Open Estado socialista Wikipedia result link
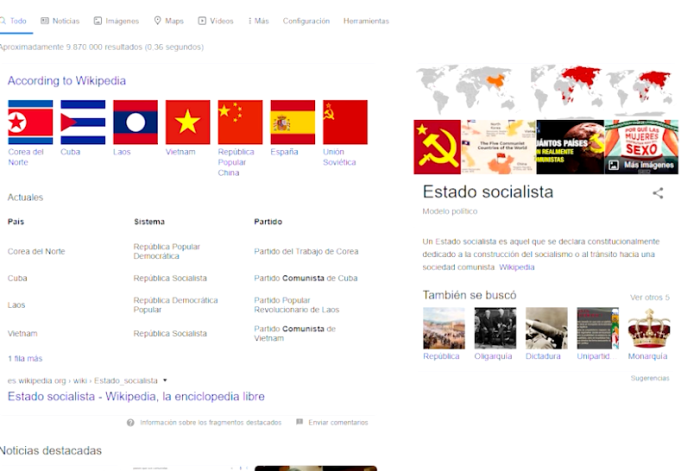This screenshot has width=700, height=471. pos(135,396)
